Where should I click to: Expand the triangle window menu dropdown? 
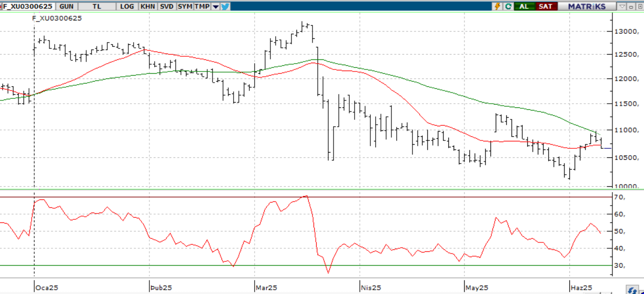[621, 6]
